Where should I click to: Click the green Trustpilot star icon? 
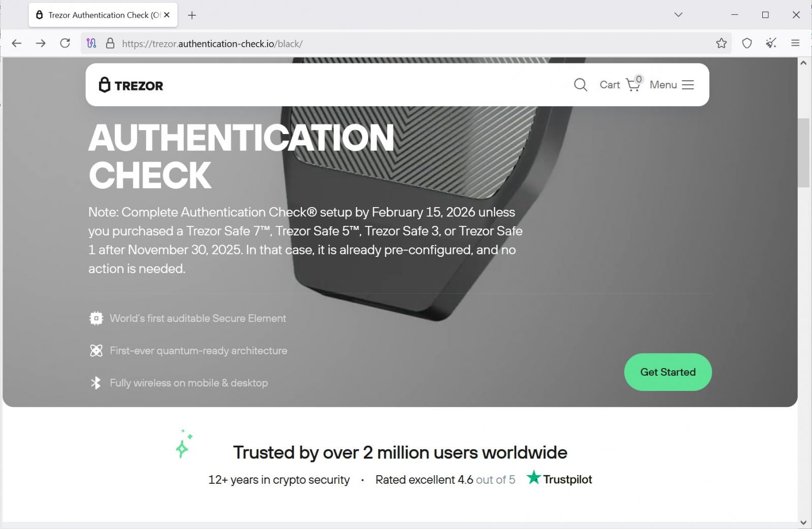533,478
